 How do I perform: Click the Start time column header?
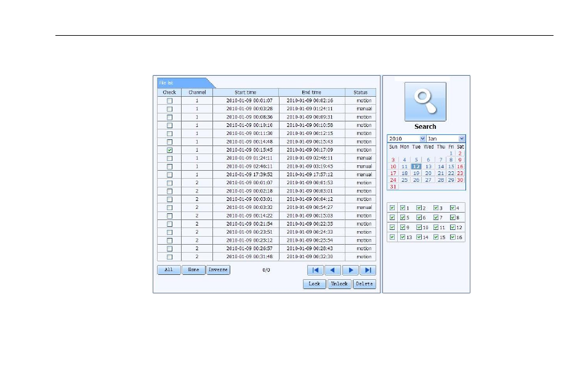click(246, 92)
